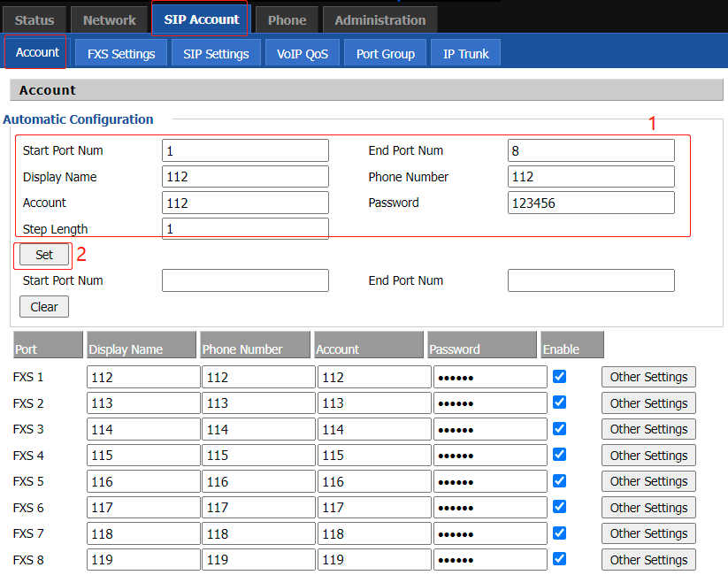Click FXS 1 Phone Number field

[258, 377]
